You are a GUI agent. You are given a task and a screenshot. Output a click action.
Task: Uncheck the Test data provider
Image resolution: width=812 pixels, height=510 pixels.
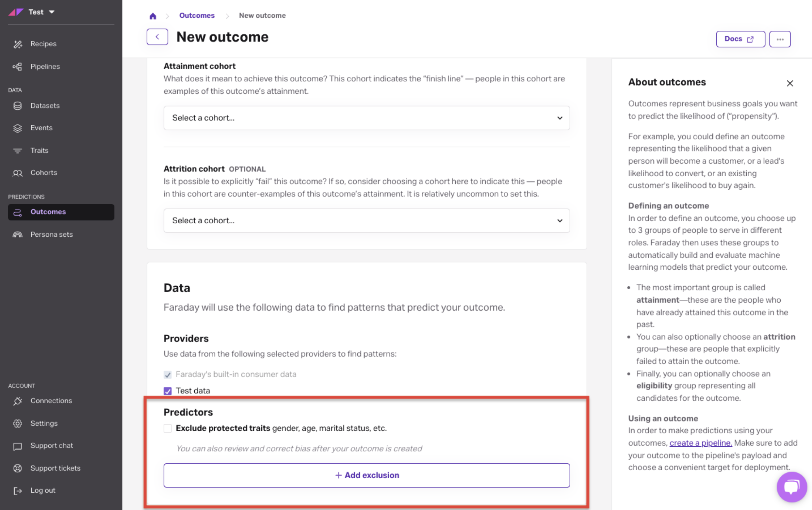(x=168, y=391)
